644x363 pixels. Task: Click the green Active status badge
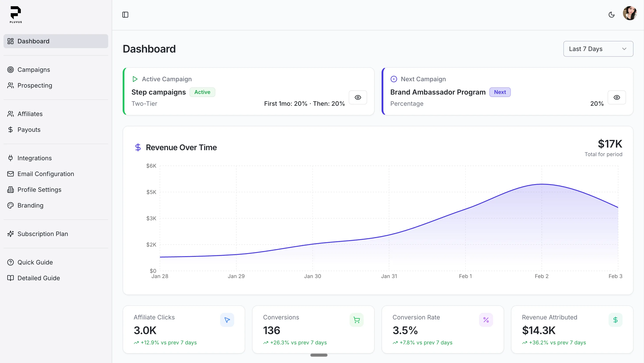point(202,92)
